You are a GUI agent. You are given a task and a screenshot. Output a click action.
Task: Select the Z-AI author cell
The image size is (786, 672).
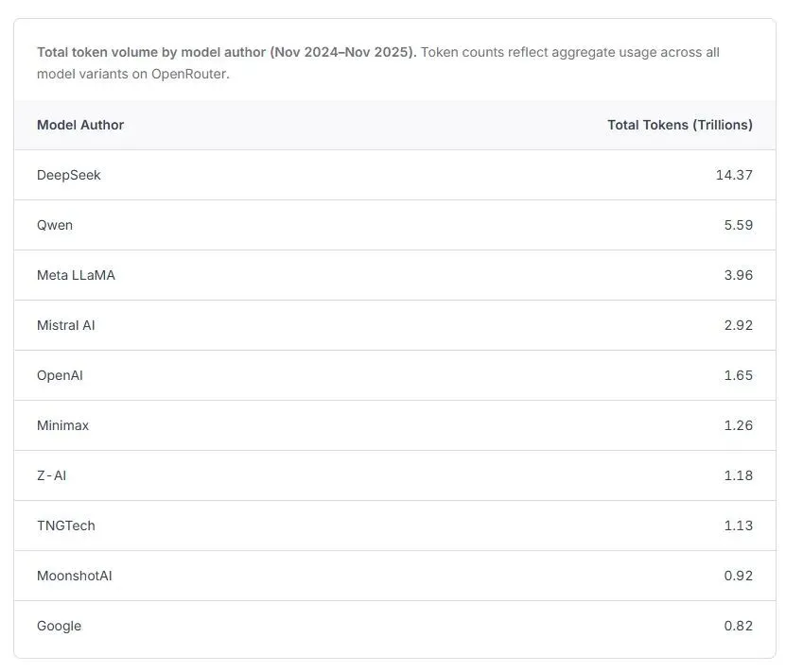(x=52, y=475)
